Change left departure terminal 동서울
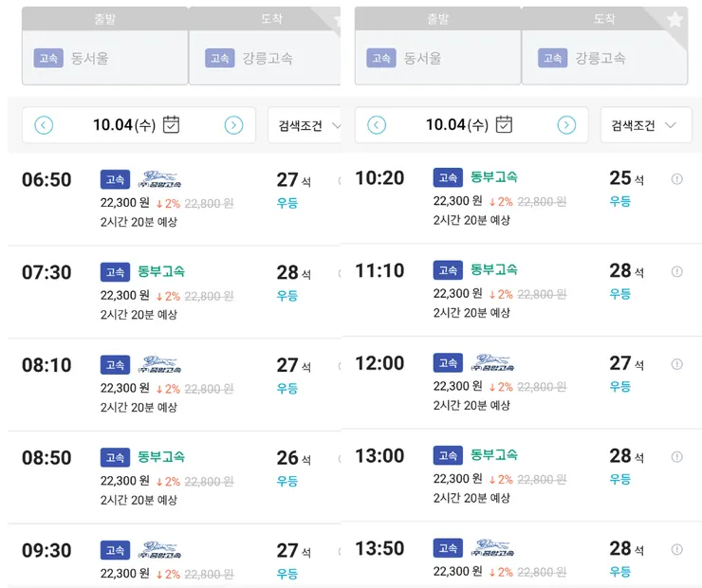 pyautogui.click(x=104, y=58)
